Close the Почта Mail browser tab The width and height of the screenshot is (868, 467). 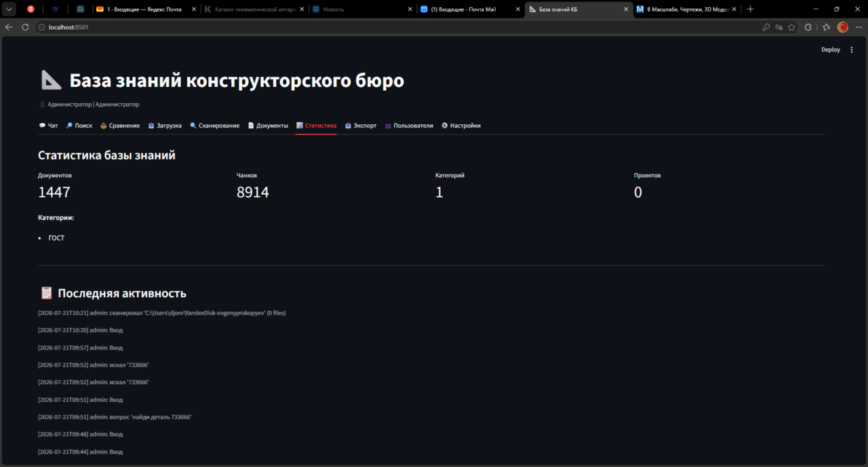[517, 10]
